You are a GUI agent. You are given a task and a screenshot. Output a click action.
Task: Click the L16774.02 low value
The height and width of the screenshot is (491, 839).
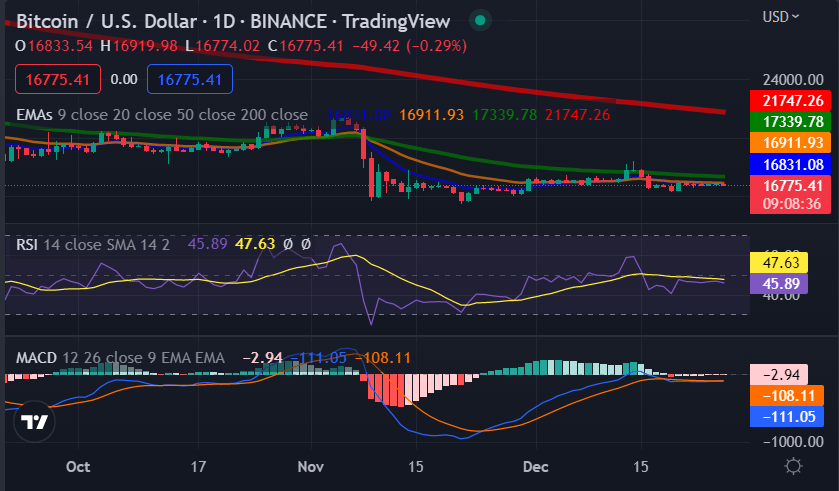[x=223, y=45]
